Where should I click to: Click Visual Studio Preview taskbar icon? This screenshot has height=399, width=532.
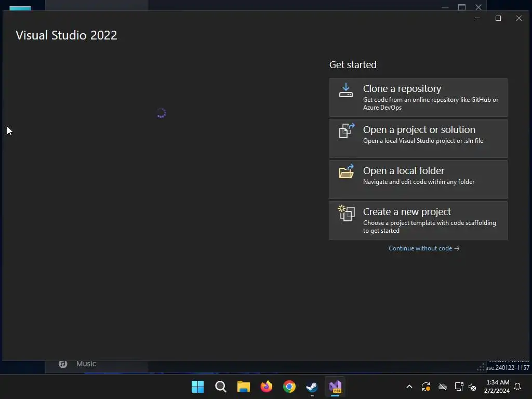335,387
